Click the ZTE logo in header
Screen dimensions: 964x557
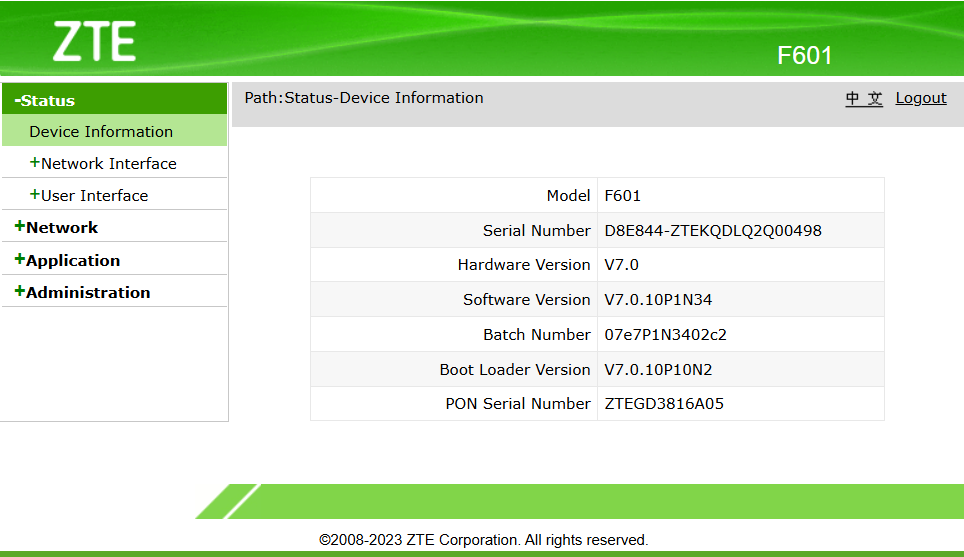click(x=94, y=41)
